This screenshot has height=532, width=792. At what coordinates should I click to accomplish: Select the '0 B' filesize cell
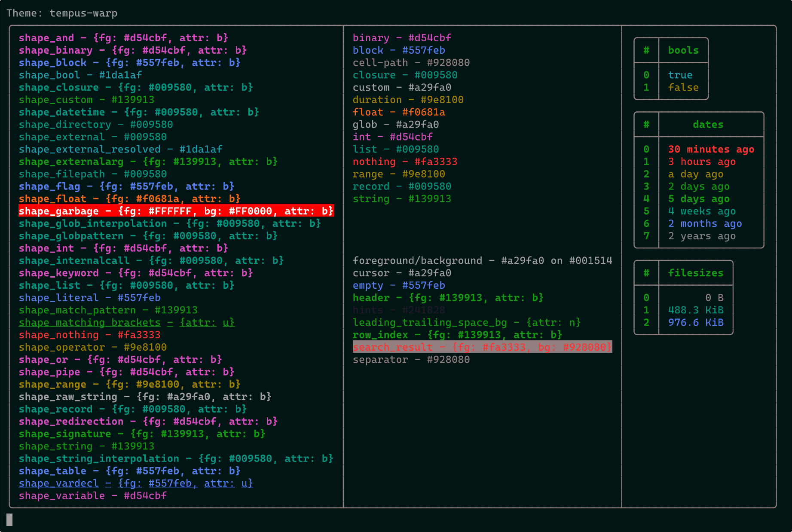click(714, 298)
